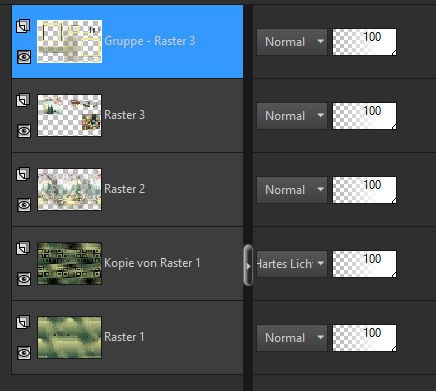Click the 'Gruppe - Raster 3' layer name

click(150, 41)
